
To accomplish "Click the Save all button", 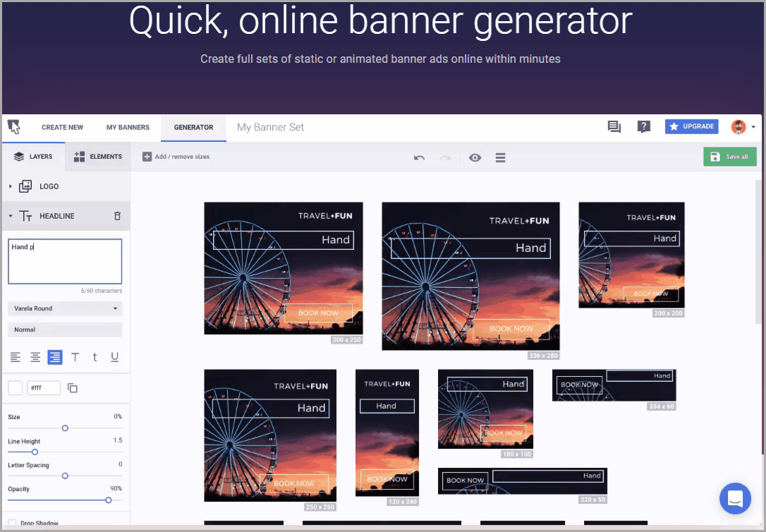I will pos(730,157).
